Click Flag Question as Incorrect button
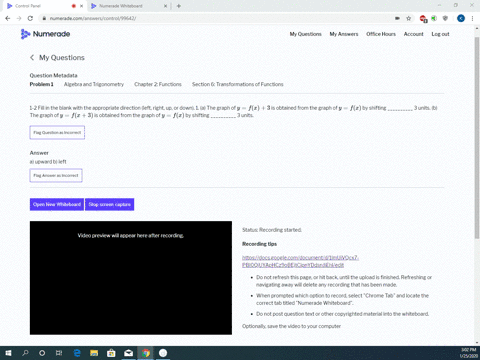The height and width of the screenshot is (360, 480). 57,132
